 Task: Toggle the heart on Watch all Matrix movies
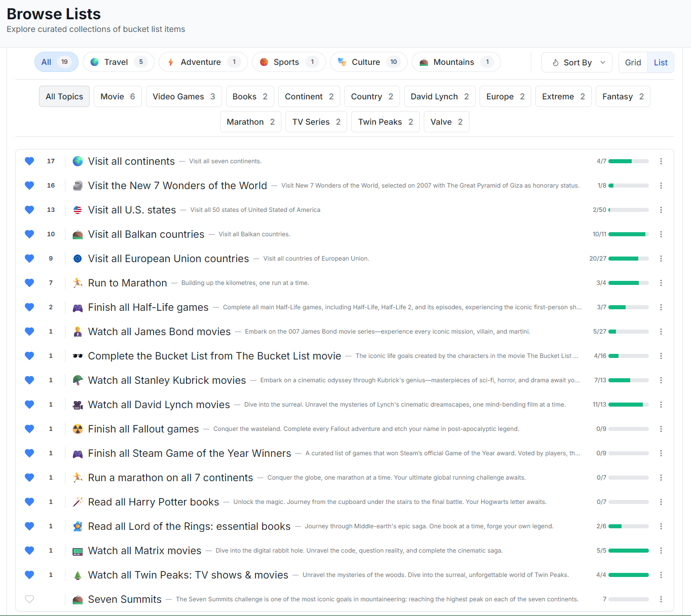pyautogui.click(x=29, y=551)
